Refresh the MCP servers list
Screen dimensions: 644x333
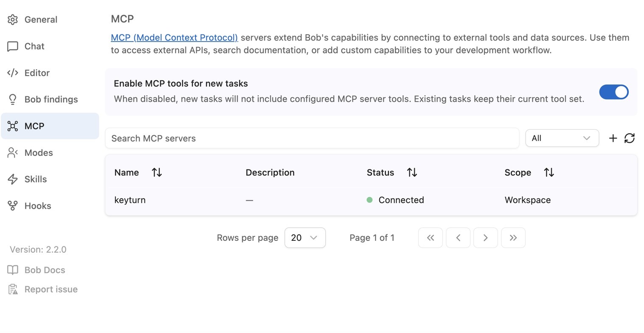pos(630,138)
